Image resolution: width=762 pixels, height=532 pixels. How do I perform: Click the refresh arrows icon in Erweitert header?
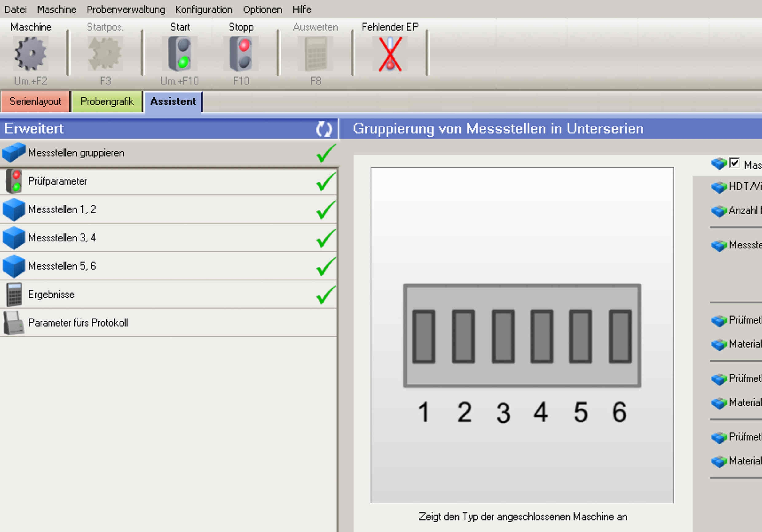[324, 129]
